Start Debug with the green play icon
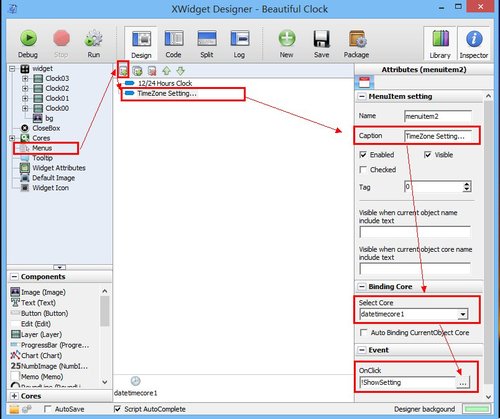Screen dimensions: 500x419 click(28, 38)
